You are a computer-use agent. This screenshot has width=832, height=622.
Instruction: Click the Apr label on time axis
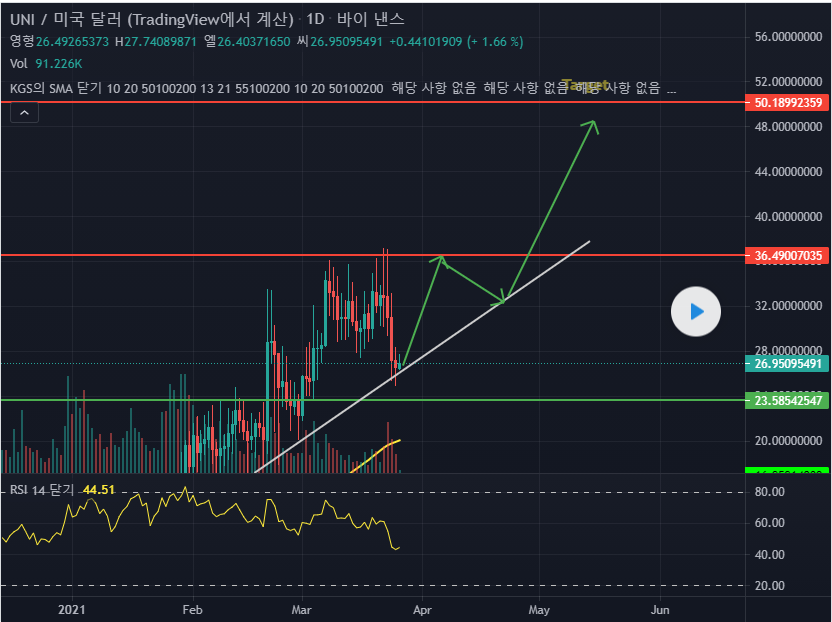[422, 608]
